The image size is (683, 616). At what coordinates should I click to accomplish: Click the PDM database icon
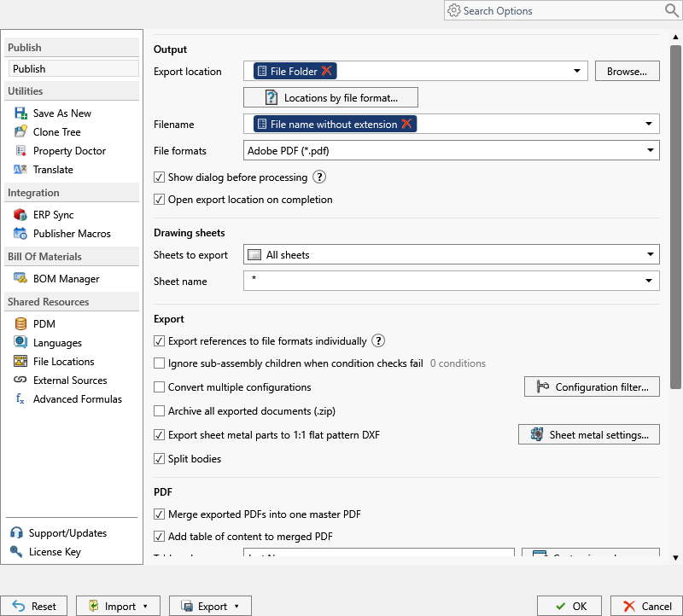click(20, 324)
